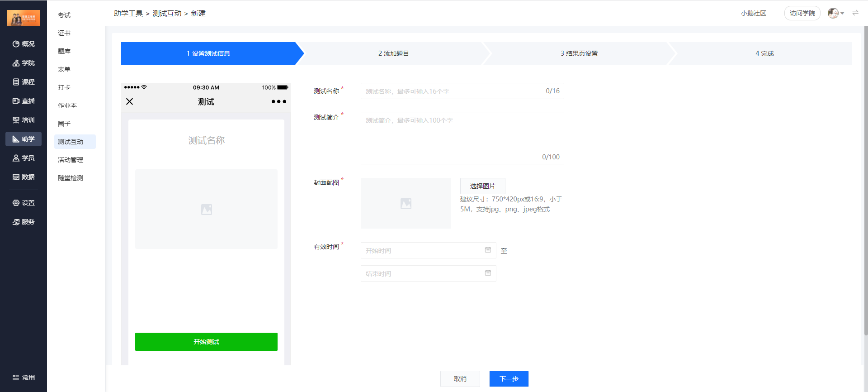This screenshot has height=392, width=868.
Task: Open 设置 settings in the sidebar
Action: click(24, 203)
